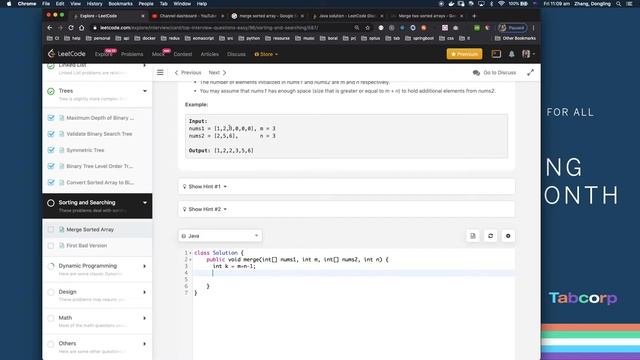Open the code notes icon in editor toolbar
This screenshot has height=360, width=640.
pos(473,236)
